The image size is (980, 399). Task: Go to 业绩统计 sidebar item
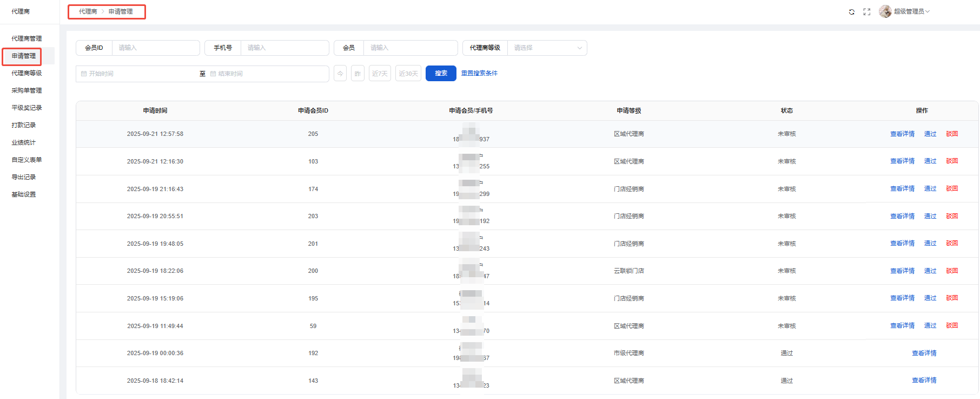[23, 142]
